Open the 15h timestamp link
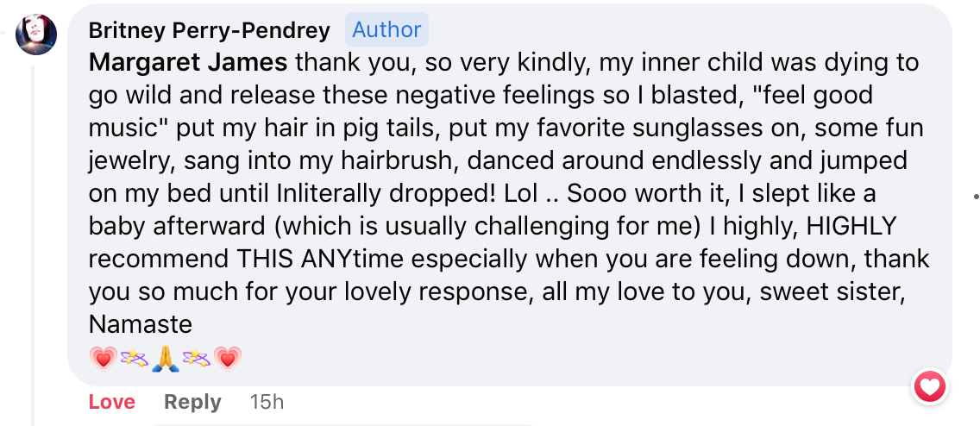This screenshot has height=426, width=980. point(266,402)
